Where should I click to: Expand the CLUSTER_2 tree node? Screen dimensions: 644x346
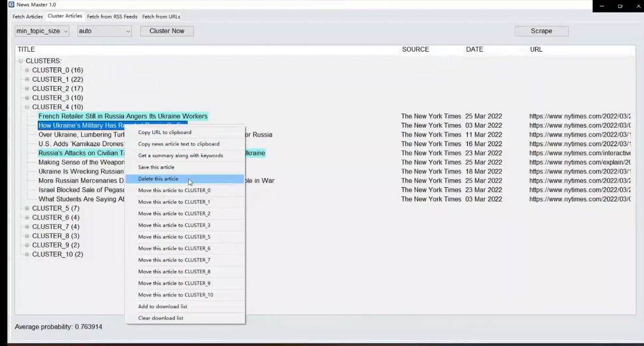tap(27, 89)
